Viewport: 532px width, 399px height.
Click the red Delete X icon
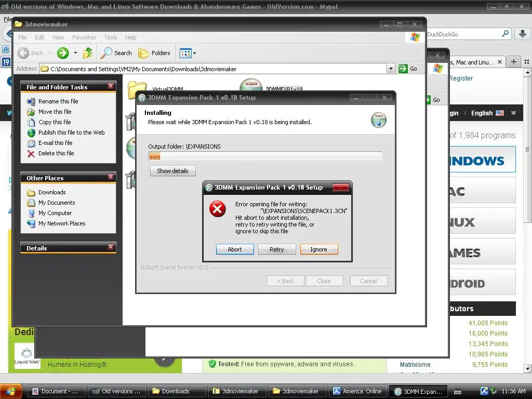click(x=31, y=154)
